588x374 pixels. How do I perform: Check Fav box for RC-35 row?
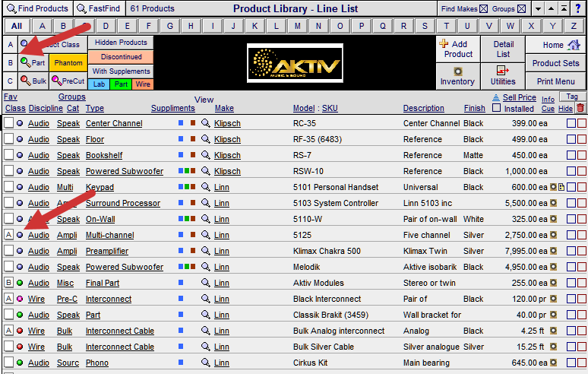pyautogui.click(x=8, y=122)
